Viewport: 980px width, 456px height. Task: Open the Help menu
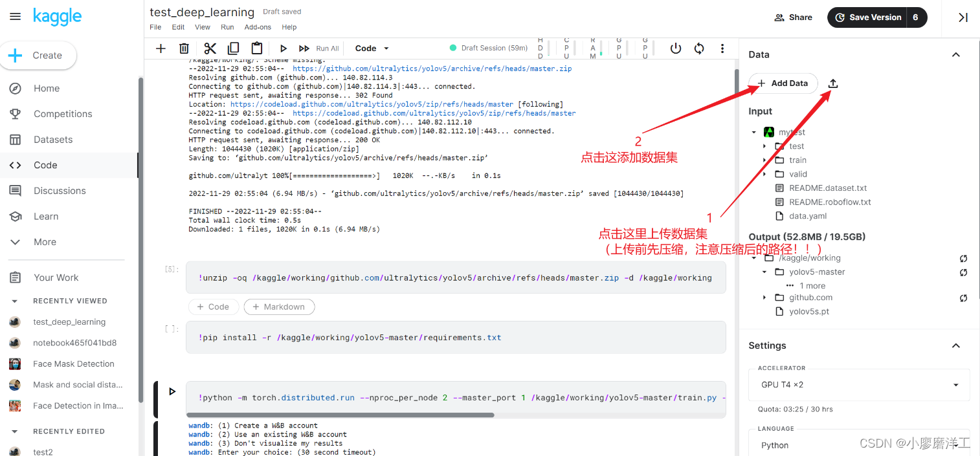(289, 27)
